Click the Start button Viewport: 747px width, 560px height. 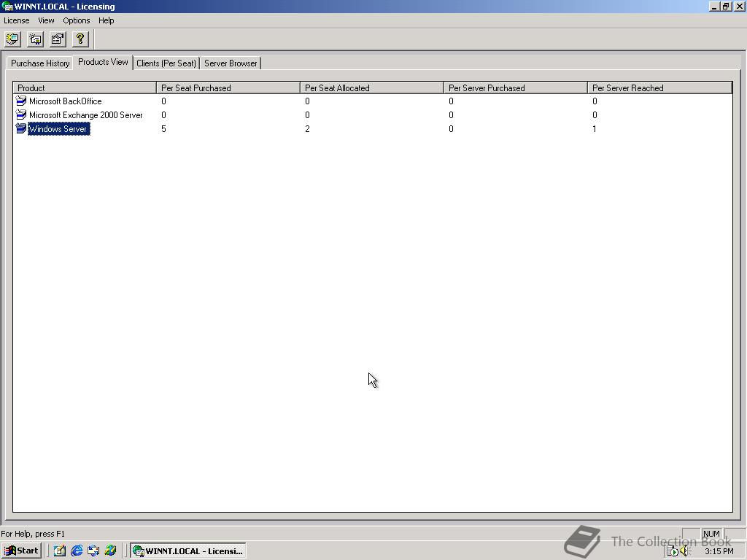pyautogui.click(x=23, y=551)
